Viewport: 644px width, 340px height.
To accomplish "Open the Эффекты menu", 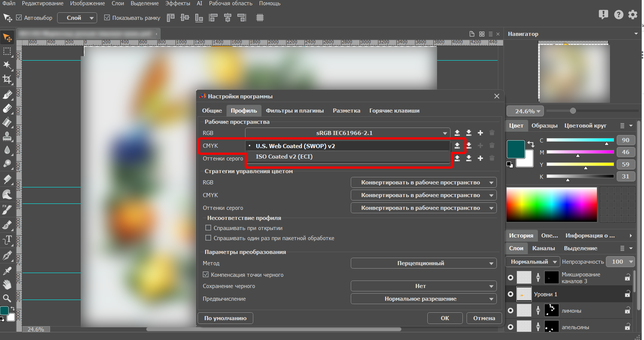I will click(x=178, y=3).
